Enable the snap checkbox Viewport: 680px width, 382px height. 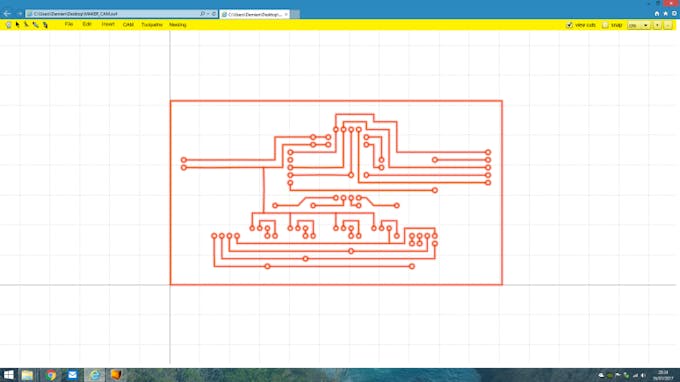pyautogui.click(x=605, y=25)
